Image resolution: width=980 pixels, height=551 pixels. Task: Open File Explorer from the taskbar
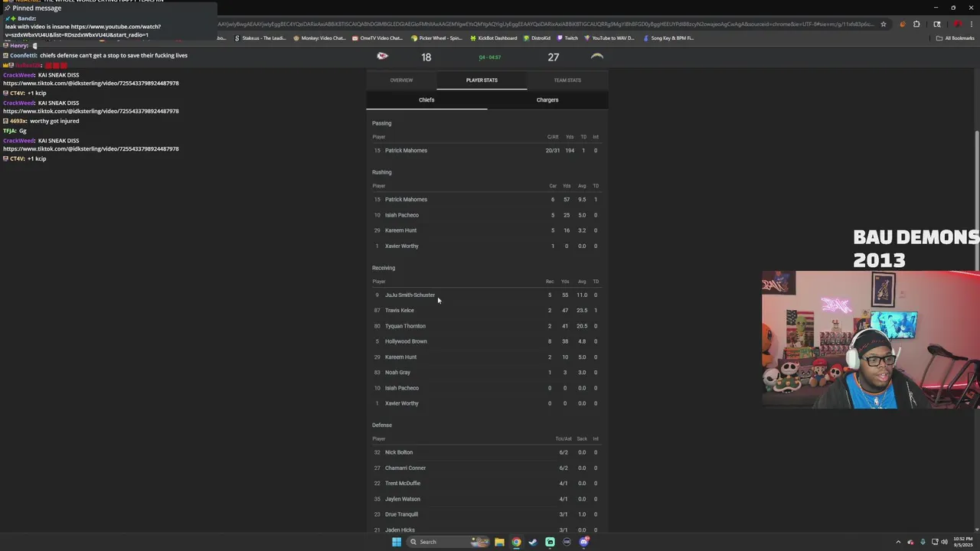(x=499, y=542)
